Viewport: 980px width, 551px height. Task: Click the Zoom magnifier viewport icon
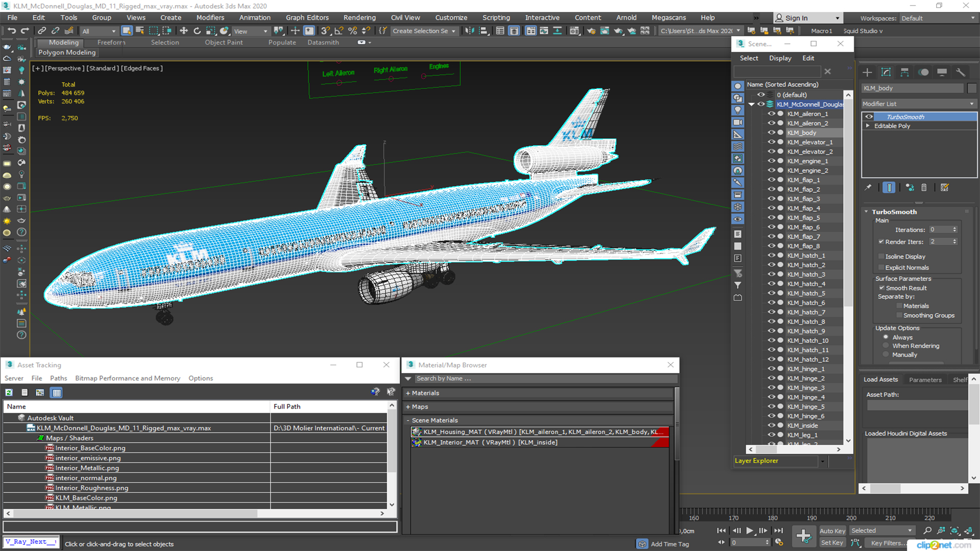coord(927,531)
